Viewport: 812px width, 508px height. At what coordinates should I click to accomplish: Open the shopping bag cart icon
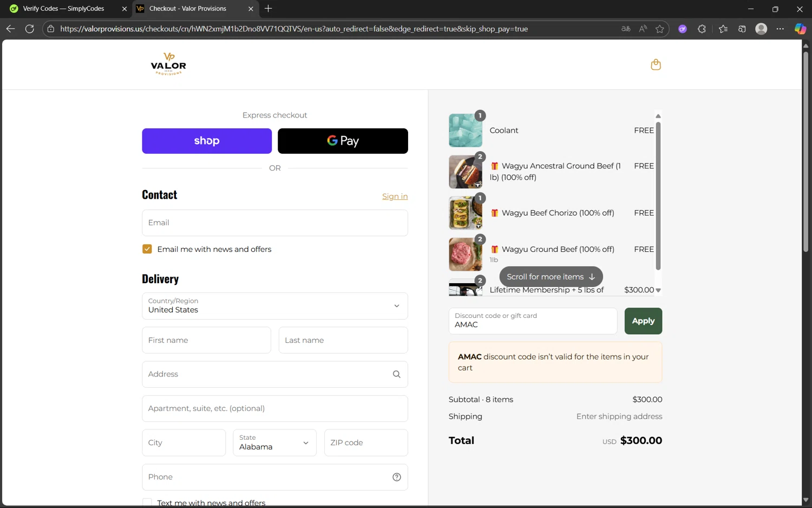[656, 64]
